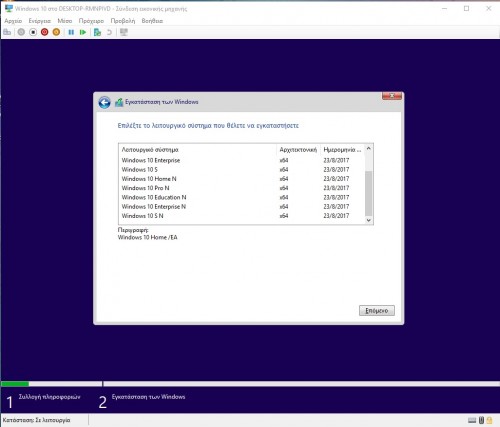Click the keyboard icon in the status bar
This screenshot has width=500, height=427.
click(x=472, y=420)
